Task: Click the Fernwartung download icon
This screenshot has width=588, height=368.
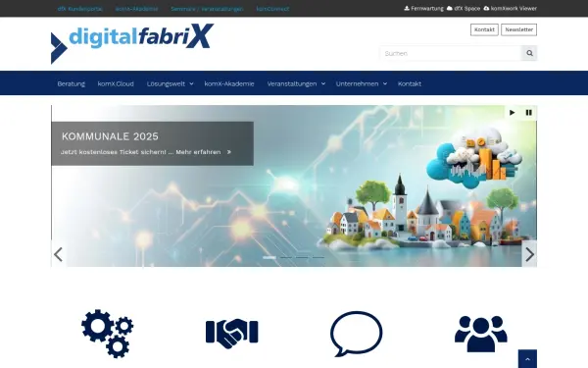Action: coord(407,8)
